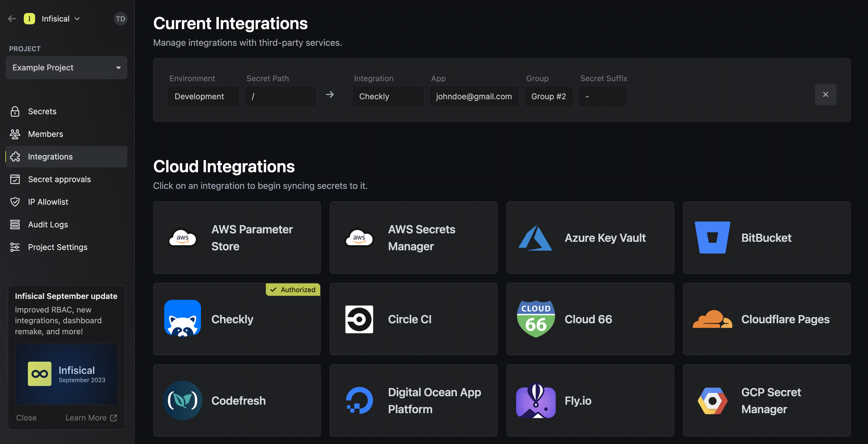The width and height of the screenshot is (868, 444).
Task: Click the yellow Infisical organization logo
Action: click(x=29, y=19)
